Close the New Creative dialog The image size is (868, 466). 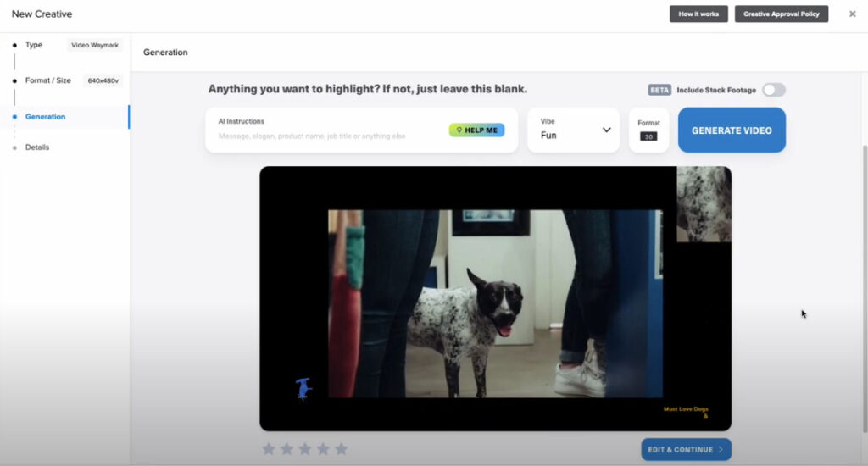click(x=852, y=14)
